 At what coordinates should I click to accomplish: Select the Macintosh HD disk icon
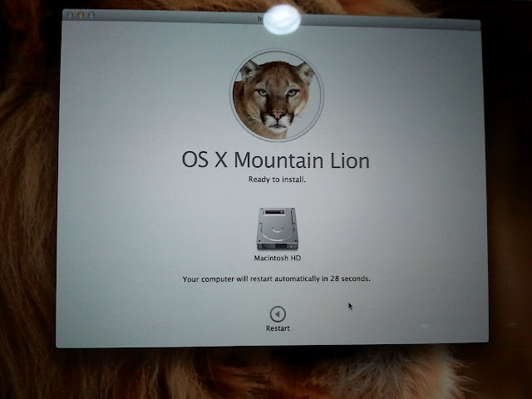277,229
